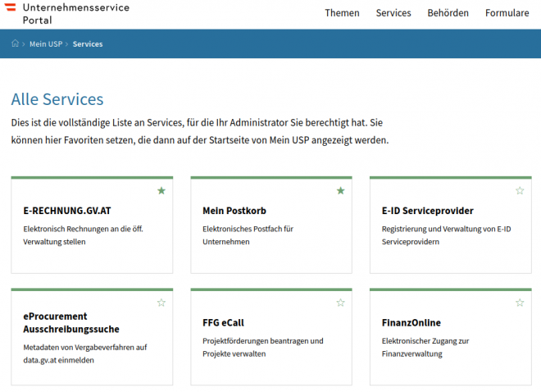Go to home via breadcrumb house icon
This screenshot has width=541, height=392.
coord(15,43)
